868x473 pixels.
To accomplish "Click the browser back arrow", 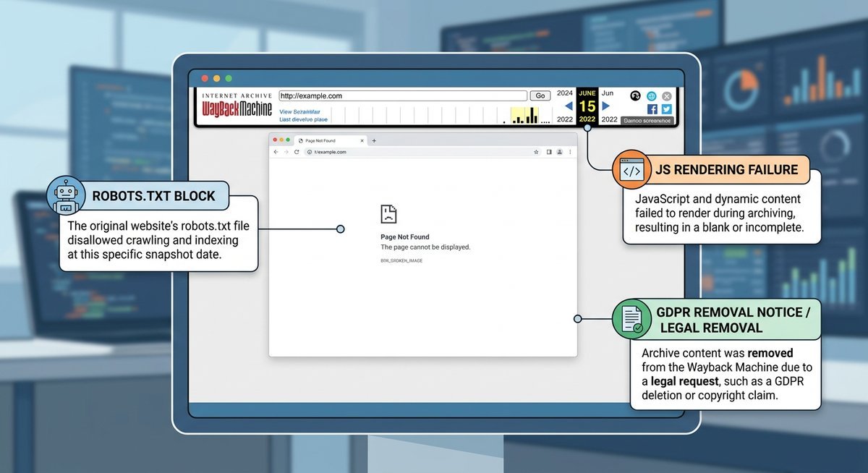I will [276, 152].
